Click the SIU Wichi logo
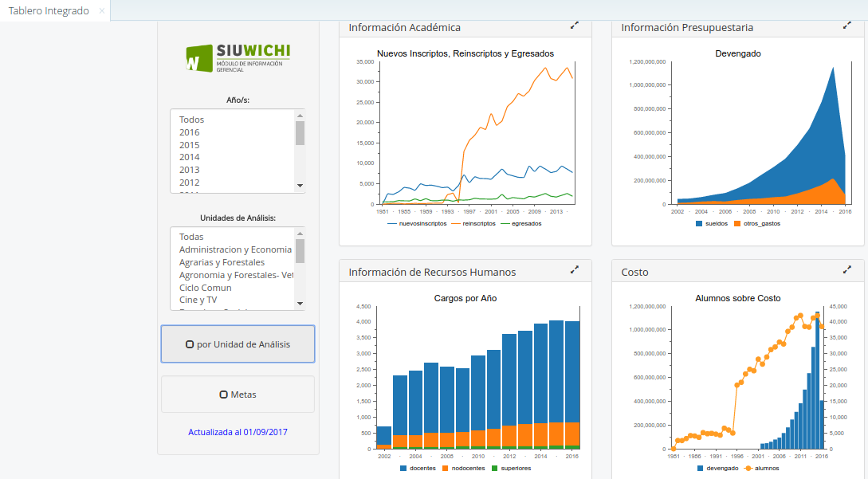The height and width of the screenshot is (479, 868). point(238,58)
